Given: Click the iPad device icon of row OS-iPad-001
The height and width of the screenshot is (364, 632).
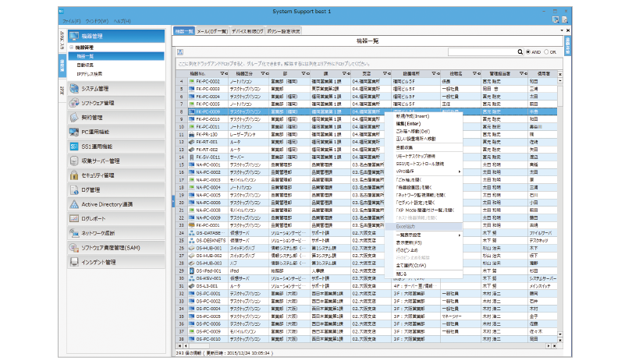Looking at the screenshot, I should (192, 271).
